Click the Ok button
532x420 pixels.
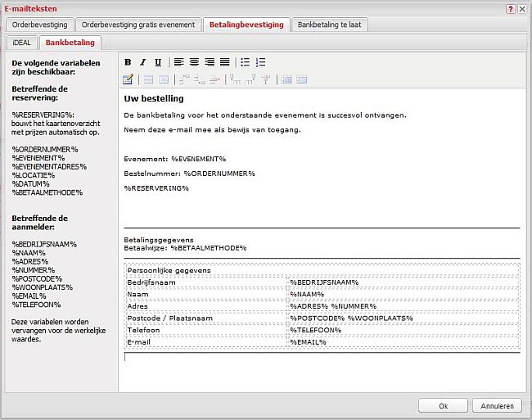pyautogui.click(x=443, y=406)
